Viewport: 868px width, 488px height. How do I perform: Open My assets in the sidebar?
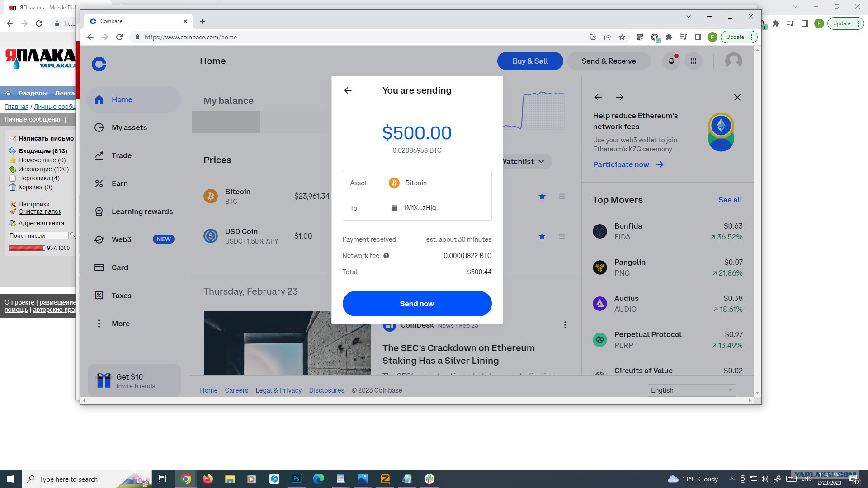pos(134,127)
